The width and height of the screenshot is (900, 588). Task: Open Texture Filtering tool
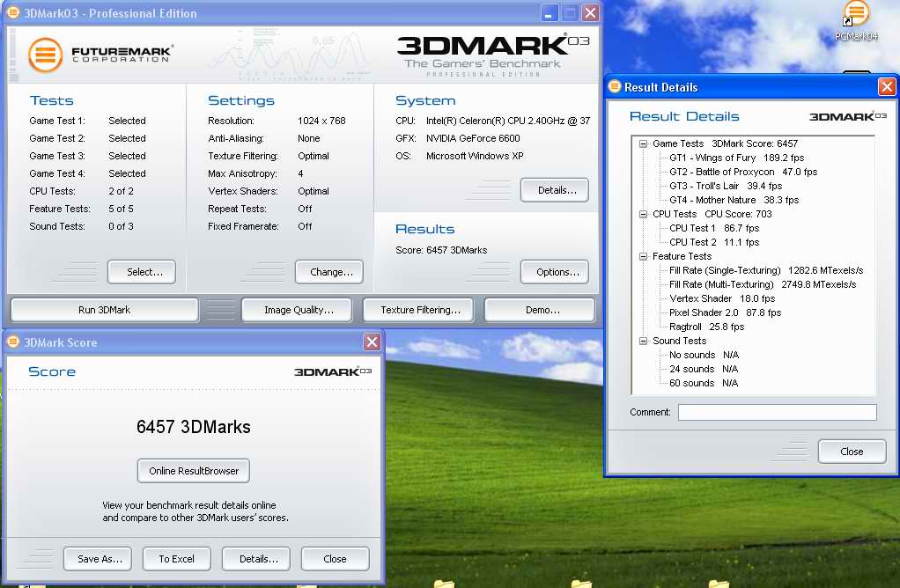tap(420, 310)
